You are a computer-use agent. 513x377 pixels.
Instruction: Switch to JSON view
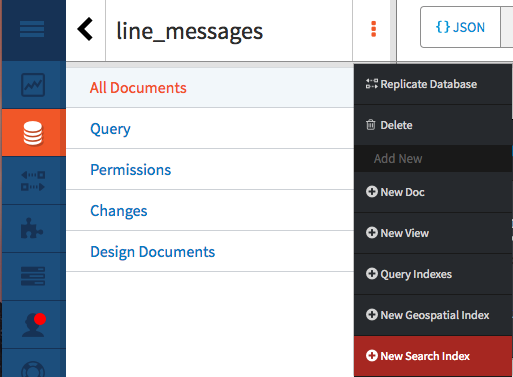tap(460, 27)
